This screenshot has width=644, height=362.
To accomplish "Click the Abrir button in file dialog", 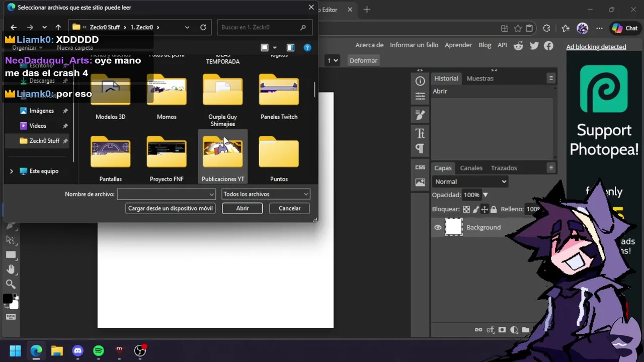I will tap(243, 208).
